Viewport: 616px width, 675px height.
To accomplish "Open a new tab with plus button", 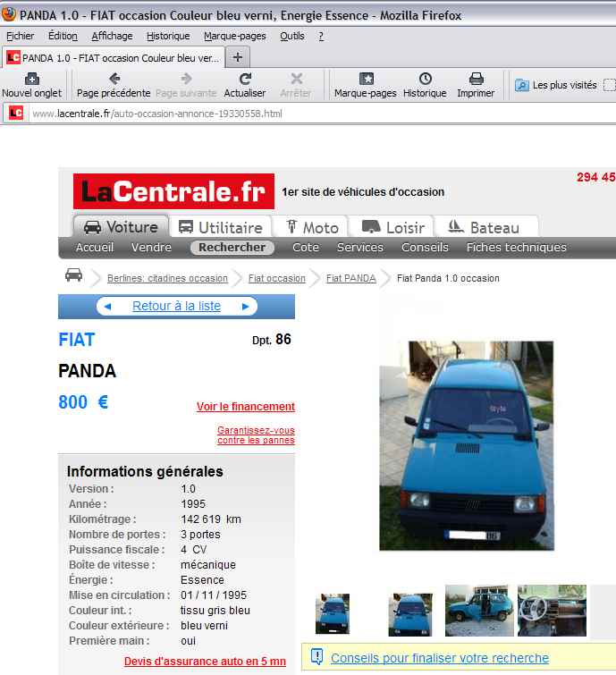I will pyautogui.click(x=238, y=57).
